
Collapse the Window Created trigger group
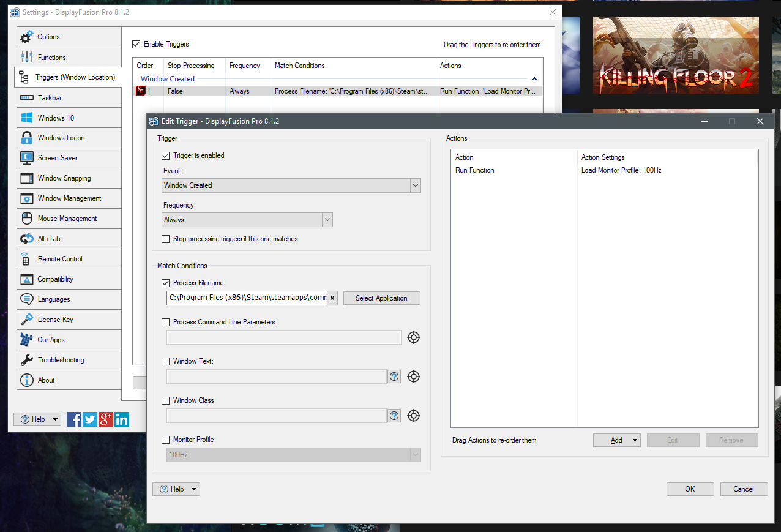(x=534, y=79)
